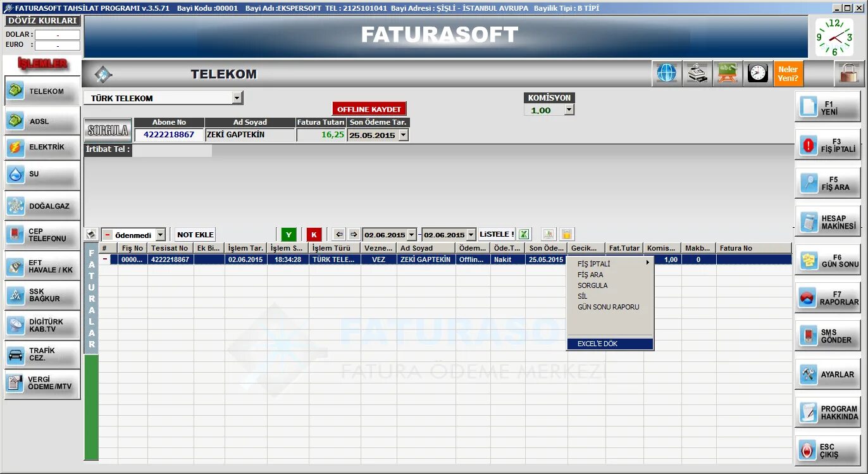The width and height of the screenshot is (868, 474).
Task: Click the Ad Soyad column header in table
Action: pos(426,248)
